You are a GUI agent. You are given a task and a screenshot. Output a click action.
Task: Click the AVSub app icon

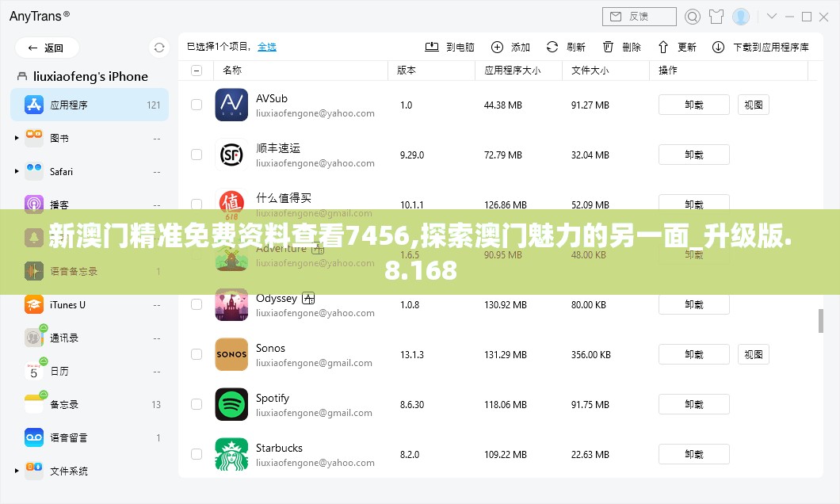point(231,105)
